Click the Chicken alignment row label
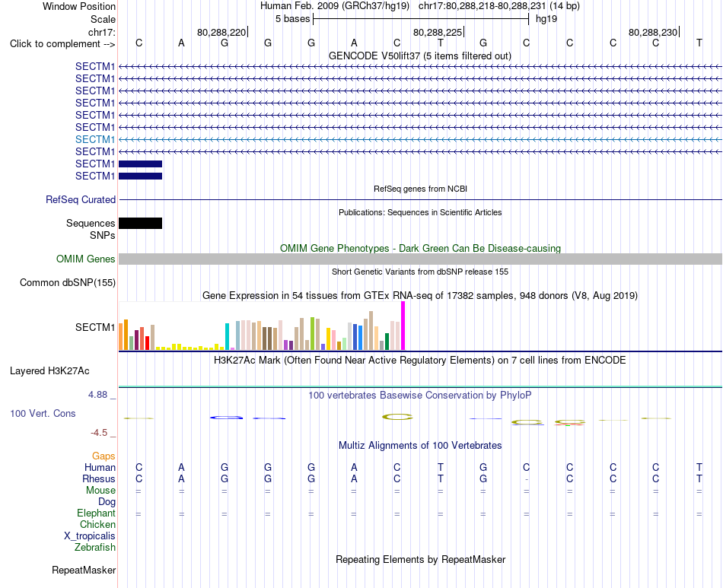This screenshot has height=588, width=723. pyautogui.click(x=97, y=524)
